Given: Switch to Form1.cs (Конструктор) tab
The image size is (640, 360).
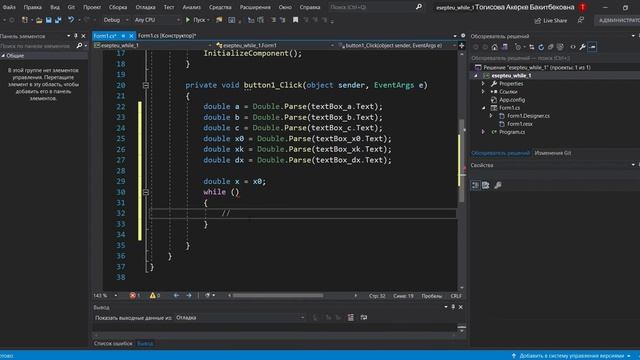Looking at the screenshot, I should (x=167, y=36).
